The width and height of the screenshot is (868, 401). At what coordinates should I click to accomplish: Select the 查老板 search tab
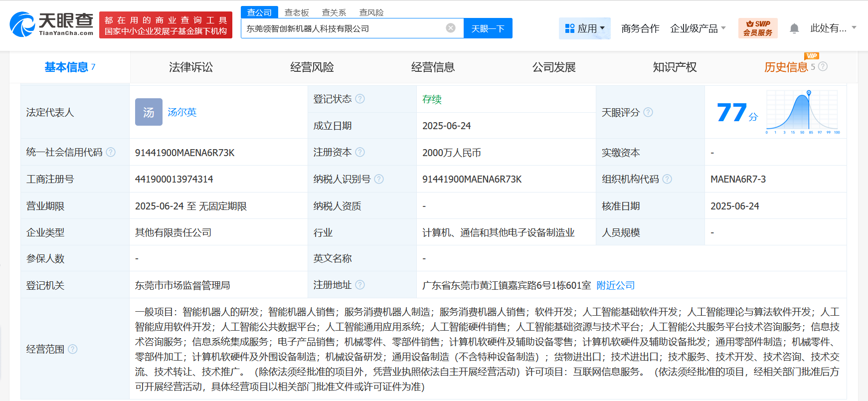(297, 12)
